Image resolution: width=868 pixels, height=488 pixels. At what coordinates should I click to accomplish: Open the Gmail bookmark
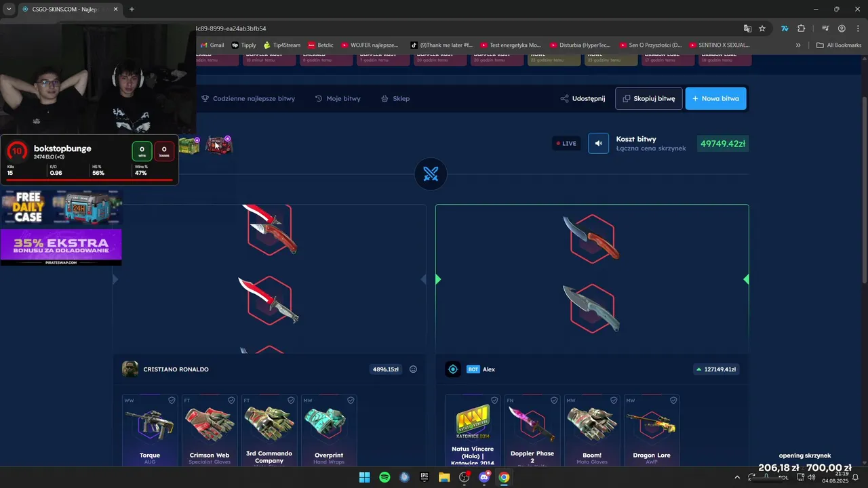point(212,45)
